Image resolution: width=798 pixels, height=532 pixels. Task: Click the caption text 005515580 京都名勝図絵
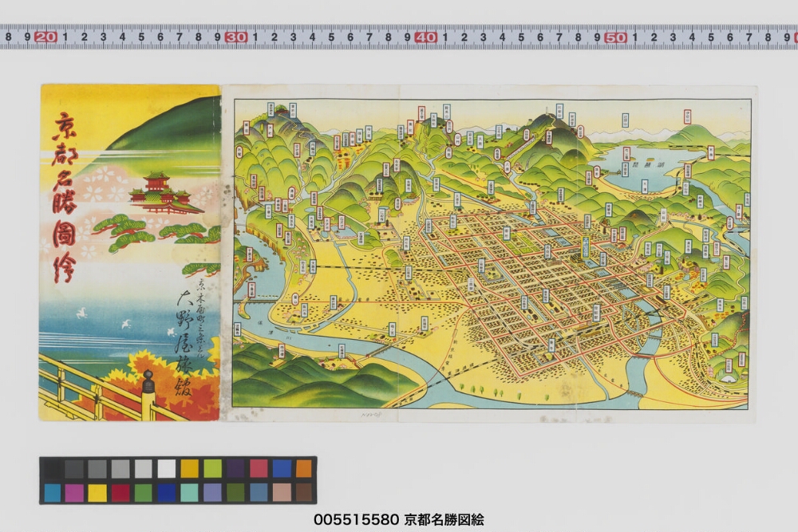click(398, 520)
